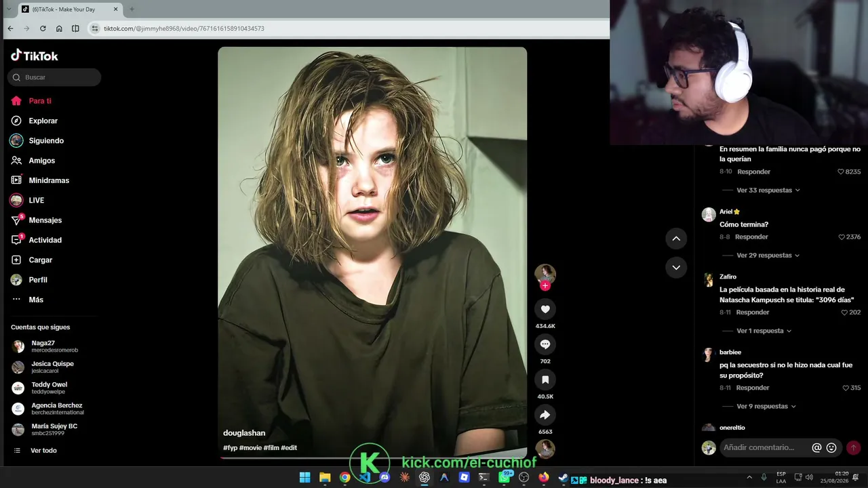This screenshot has width=868, height=488.
Task: Reply to Ariel's comment
Action: pyautogui.click(x=751, y=237)
